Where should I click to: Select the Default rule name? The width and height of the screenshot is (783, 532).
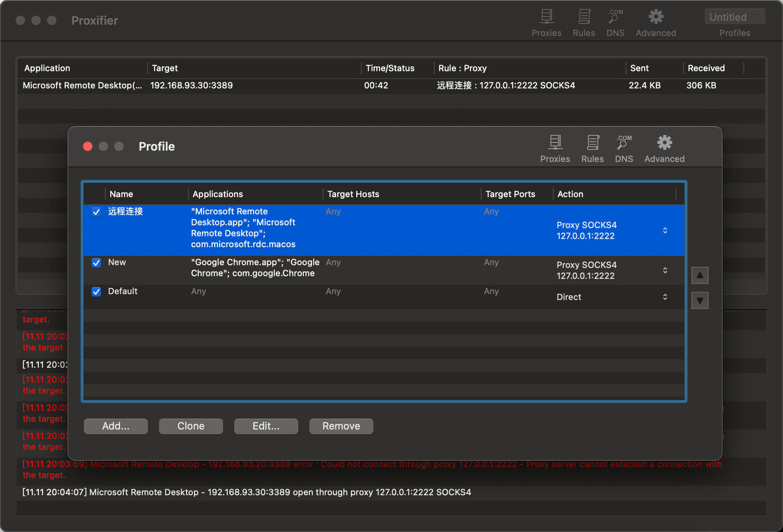coord(123,291)
